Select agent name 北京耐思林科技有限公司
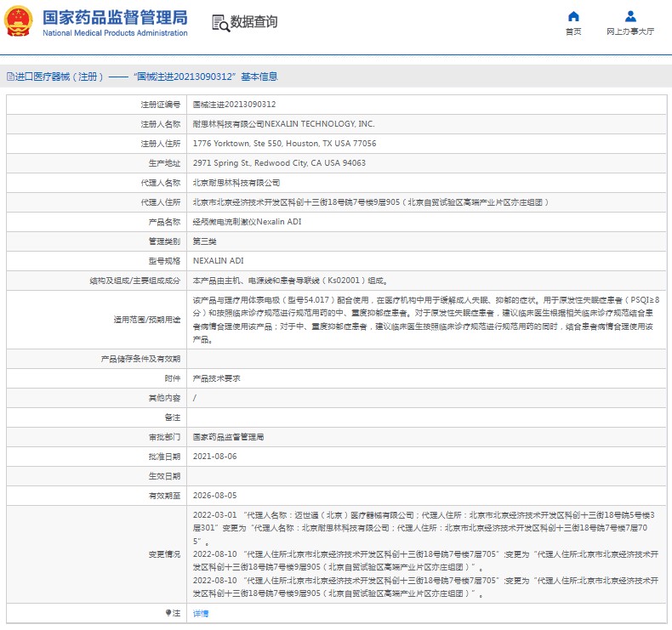The width and height of the screenshot is (672, 630). (236, 183)
